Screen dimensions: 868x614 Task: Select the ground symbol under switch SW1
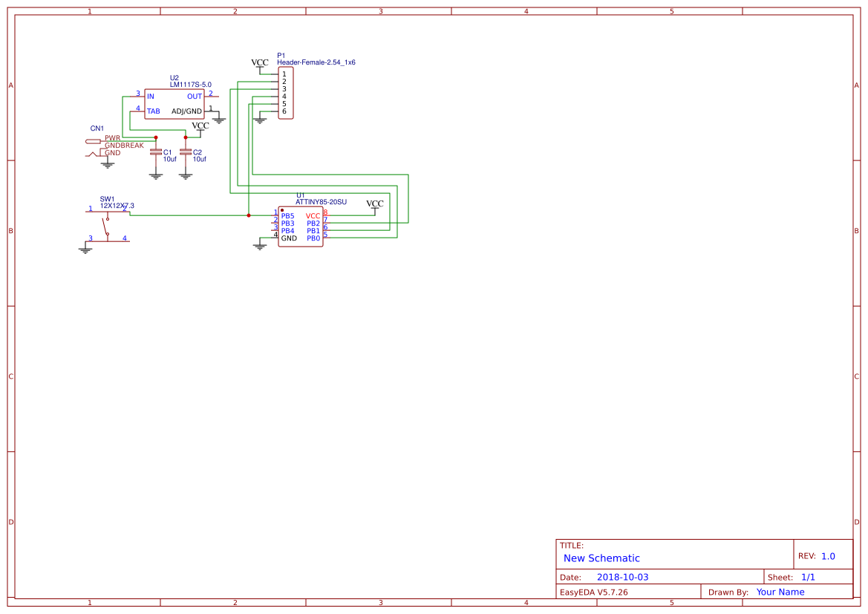[85, 249]
